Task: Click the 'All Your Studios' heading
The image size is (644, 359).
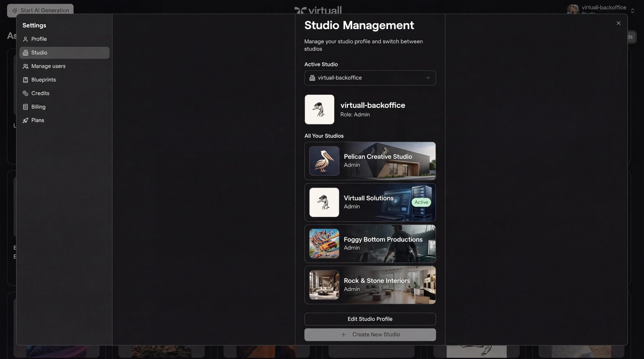Action: pyautogui.click(x=324, y=136)
